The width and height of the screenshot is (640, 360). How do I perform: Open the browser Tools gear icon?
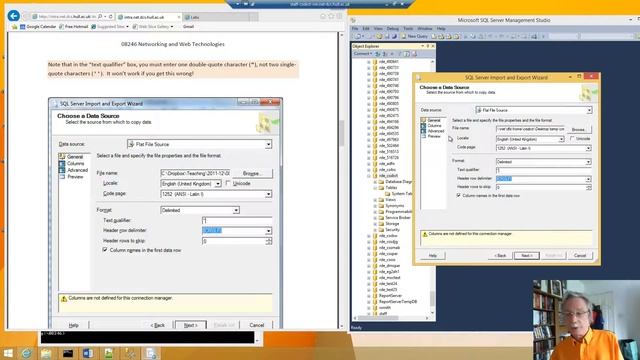(x=339, y=16)
